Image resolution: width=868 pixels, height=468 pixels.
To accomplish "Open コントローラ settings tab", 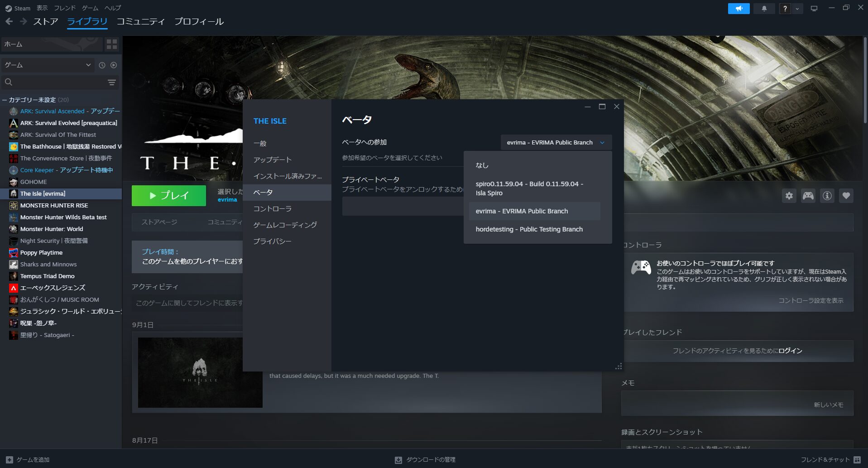I will coord(287,208).
